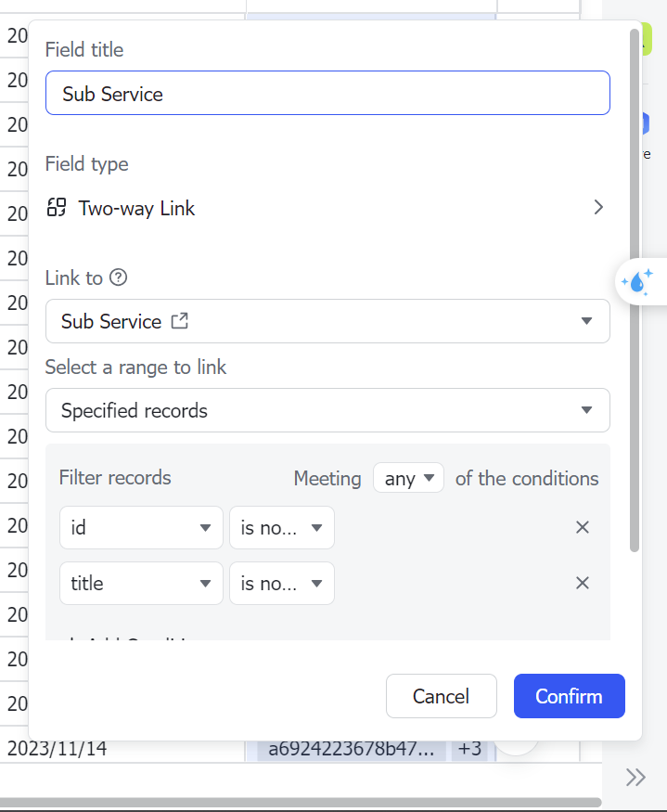Click the double chevron arrows icon

635,778
